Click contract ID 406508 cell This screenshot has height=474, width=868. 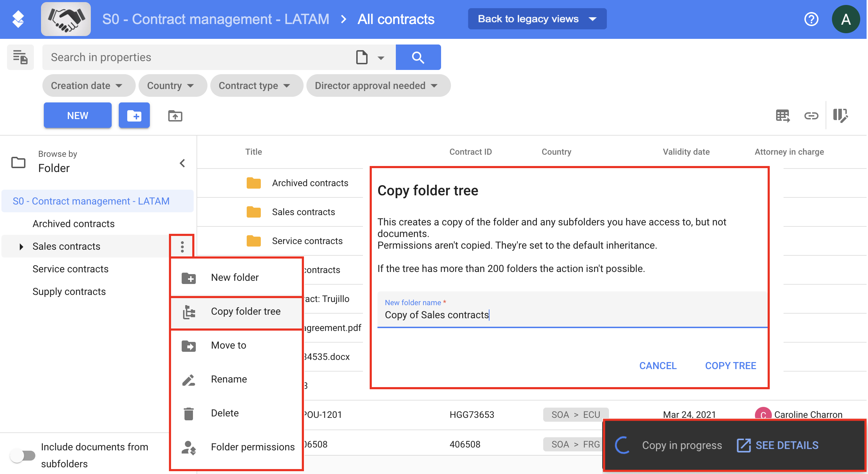[465, 444]
